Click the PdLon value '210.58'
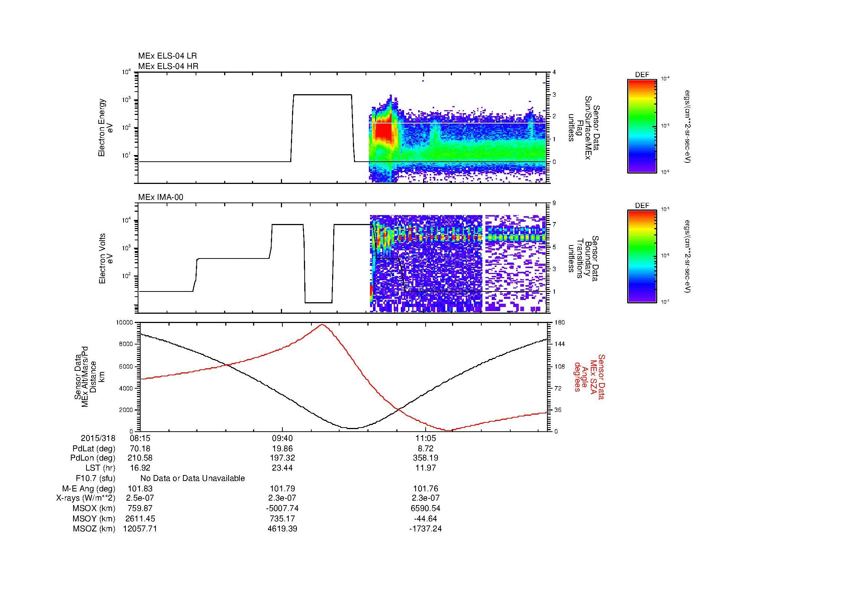The width and height of the screenshot is (868, 613). (x=140, y=458)
